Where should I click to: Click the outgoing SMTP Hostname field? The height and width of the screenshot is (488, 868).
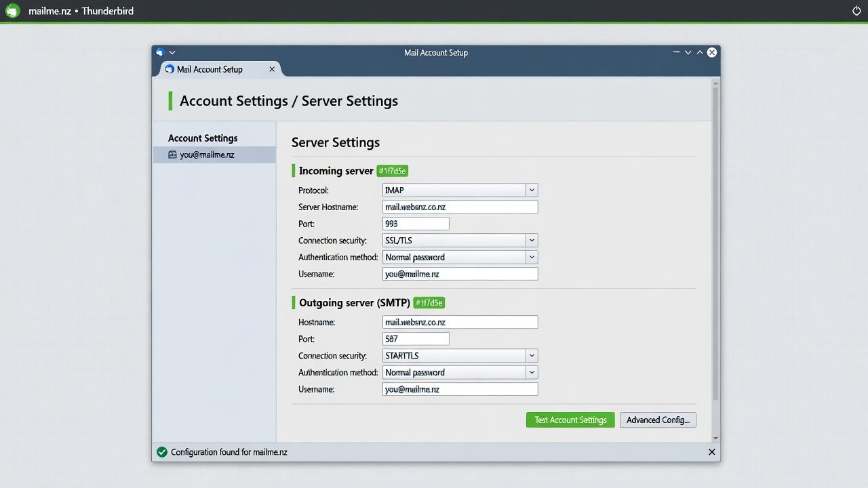point(460,322)
